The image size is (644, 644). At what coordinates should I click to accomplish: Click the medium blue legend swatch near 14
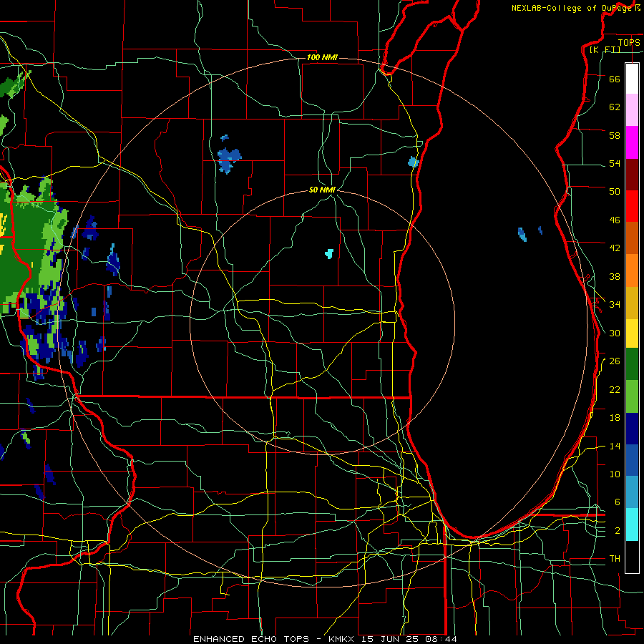pos(632,461)
